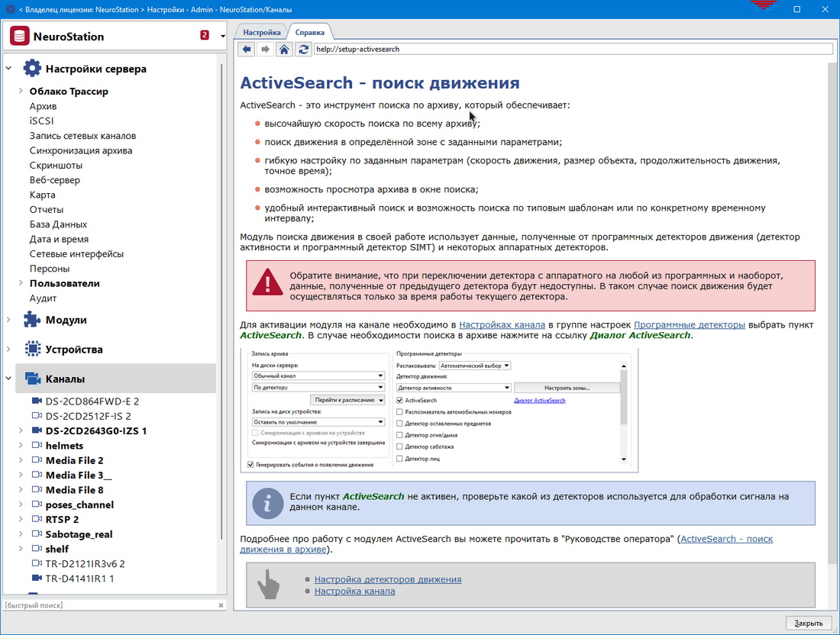Image resolution: width=840 pixels, height=635 pixels.
Task: Switch to the Настройка tab
Action: point(262,32)
